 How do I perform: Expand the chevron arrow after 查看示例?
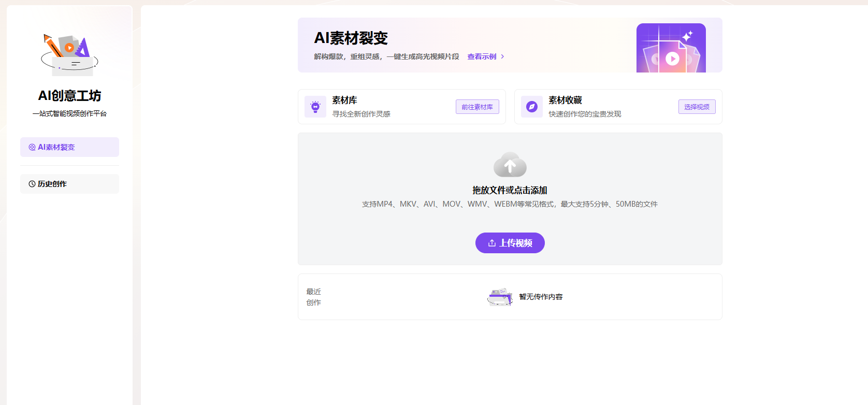pyautogui.click(x=502, y=56)
